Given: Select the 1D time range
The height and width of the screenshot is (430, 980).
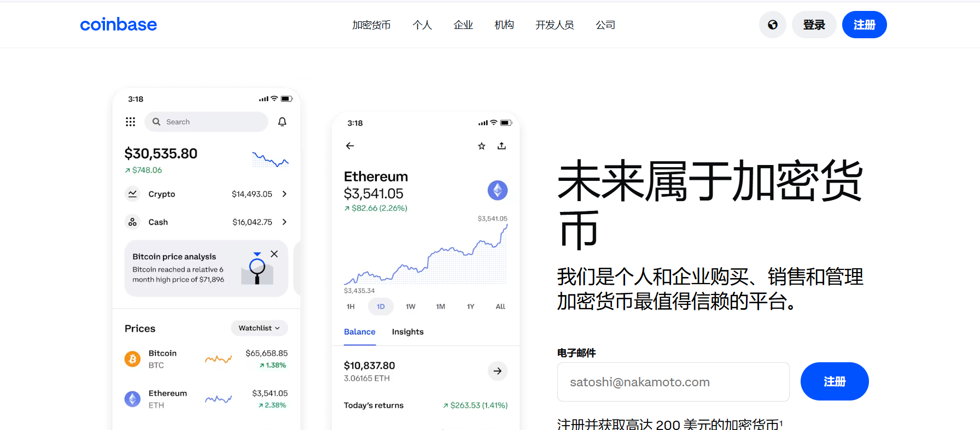Looking at the screenshot, I should coord(381,307).
